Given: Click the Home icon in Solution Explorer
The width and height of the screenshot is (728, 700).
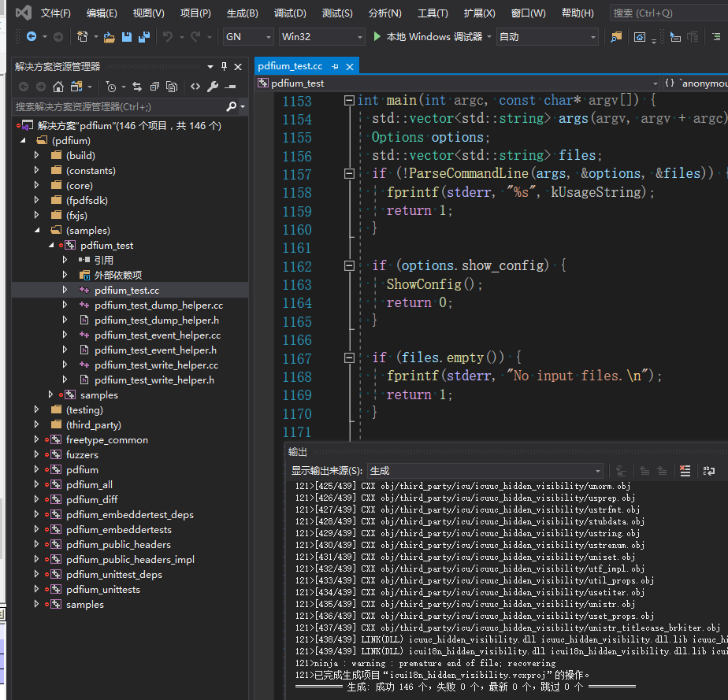Looking at the screenshot, I should (x=58, y=87).
